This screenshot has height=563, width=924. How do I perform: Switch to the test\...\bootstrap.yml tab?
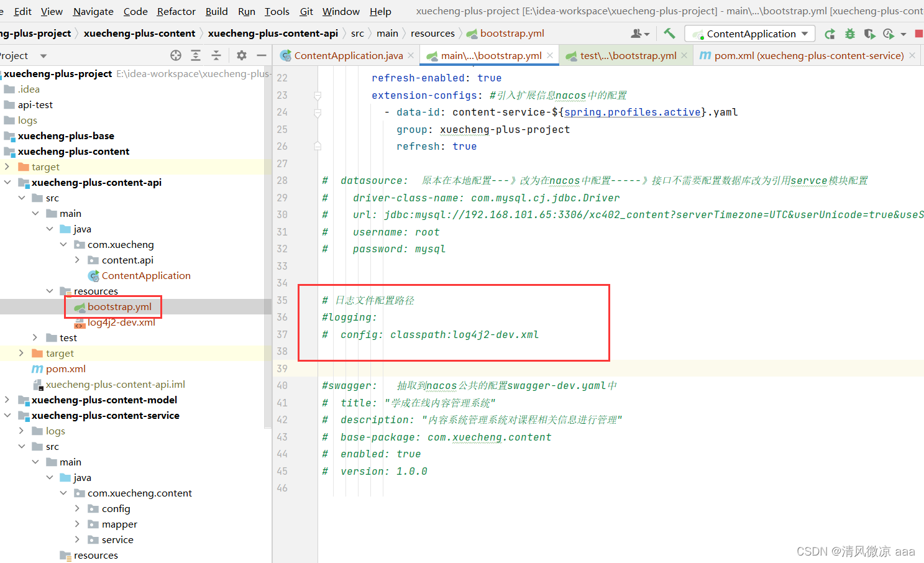pos(628,55)
